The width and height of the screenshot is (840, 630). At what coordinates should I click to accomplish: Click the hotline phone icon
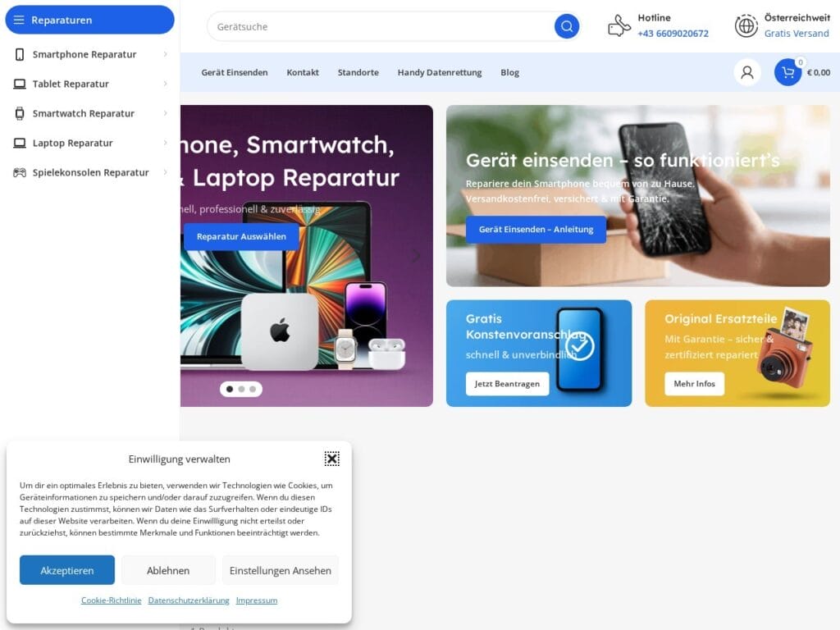(x=619, y=25)
